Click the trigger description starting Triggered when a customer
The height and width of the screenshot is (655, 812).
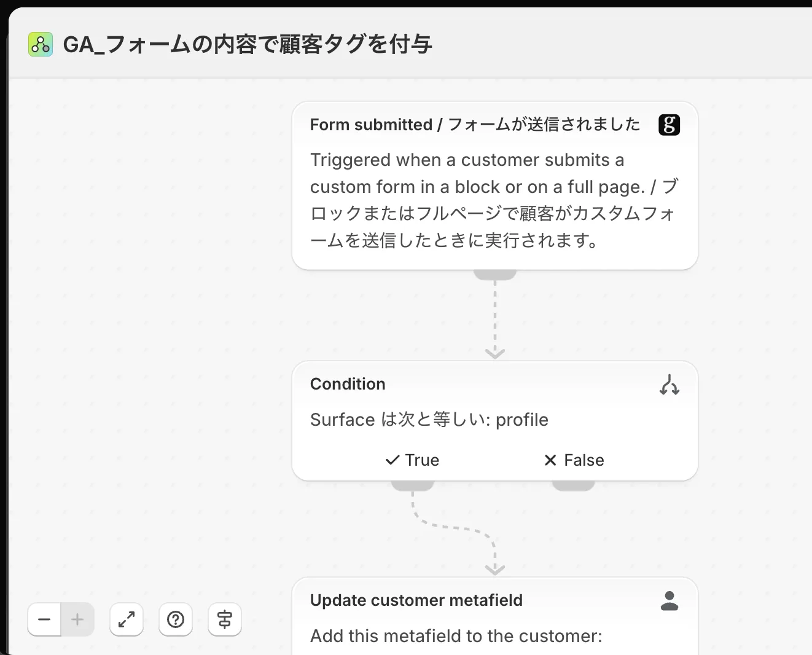coord(494,200)
